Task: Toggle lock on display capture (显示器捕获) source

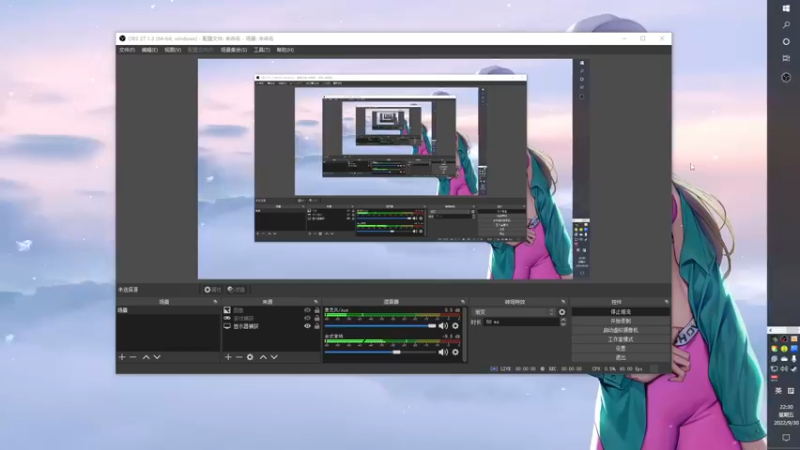Action: 317,326
